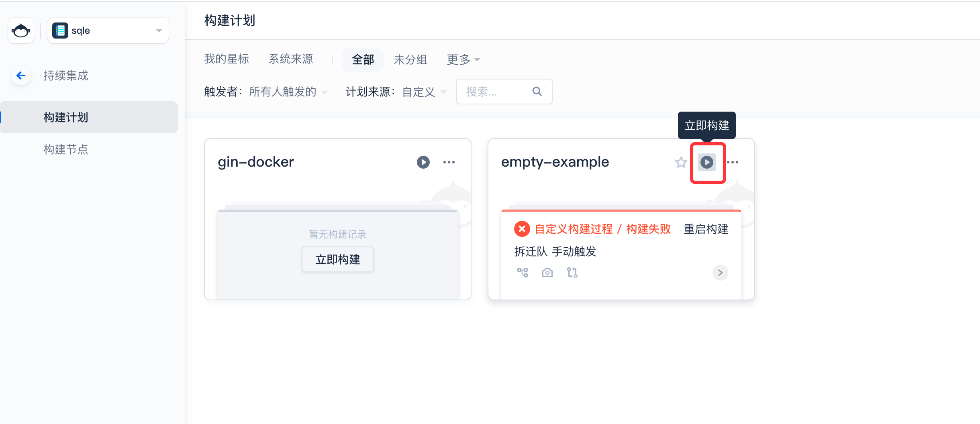Click 立即构建 button in gin-docker card

[x=338, y=259]
